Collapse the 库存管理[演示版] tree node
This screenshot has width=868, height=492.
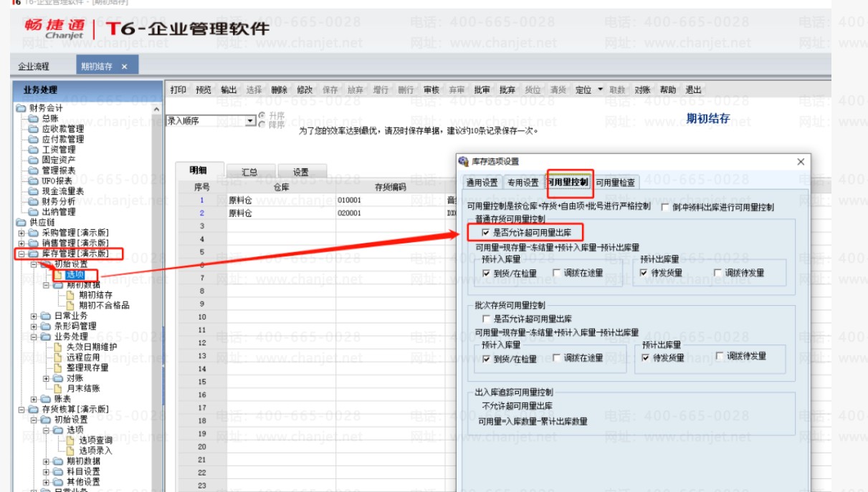point(22,254)
